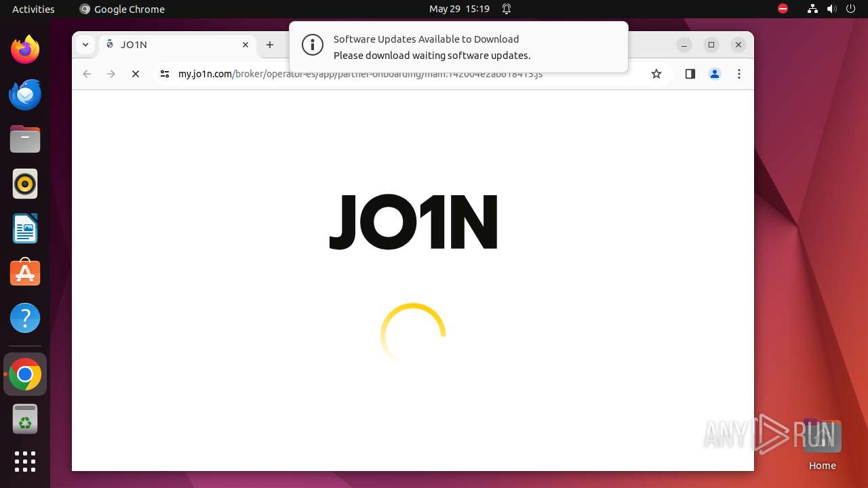
Task: View site information icon in address bar
Action: (164, 74)
